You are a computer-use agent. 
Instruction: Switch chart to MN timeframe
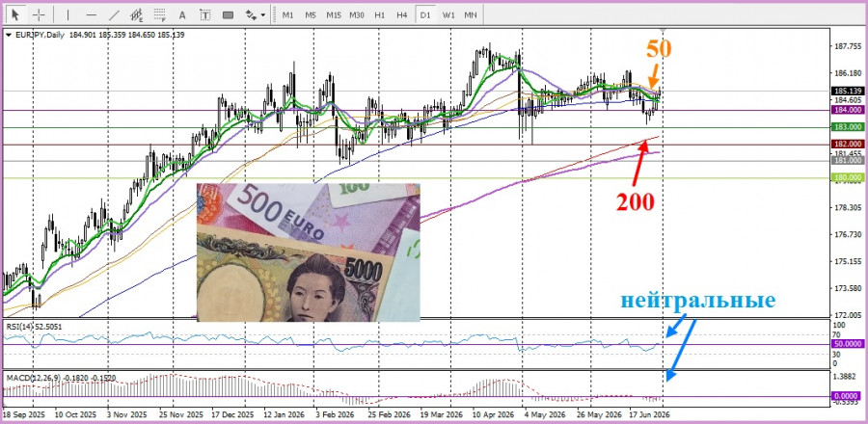coord(471,14)
